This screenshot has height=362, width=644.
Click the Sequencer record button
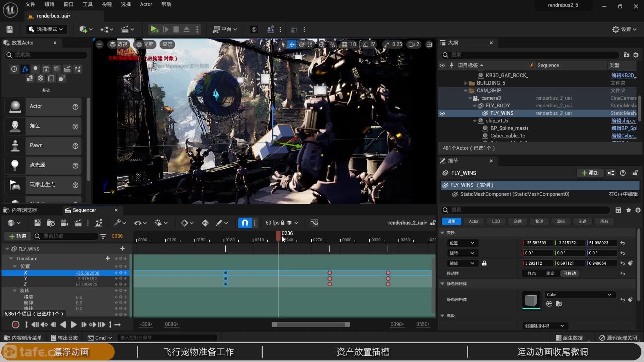click(x=15, y=324)
